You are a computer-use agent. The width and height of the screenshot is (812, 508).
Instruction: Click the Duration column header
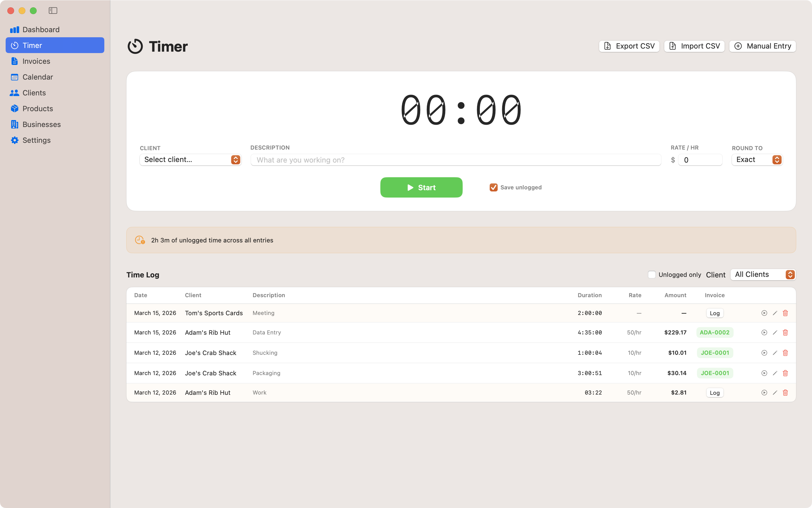tap(590, 295)
